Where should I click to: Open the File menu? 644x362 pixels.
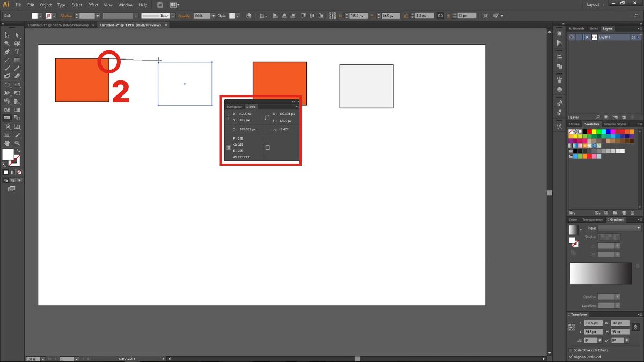click(18, 5)
